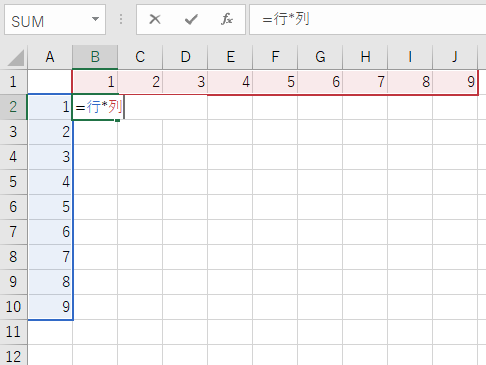Click cell A7 containing 6

50,232
